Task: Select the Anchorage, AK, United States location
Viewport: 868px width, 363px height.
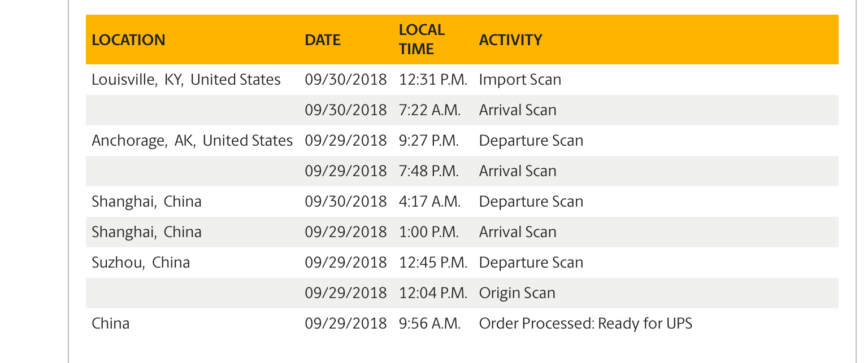Action: [x=192, y=141]
